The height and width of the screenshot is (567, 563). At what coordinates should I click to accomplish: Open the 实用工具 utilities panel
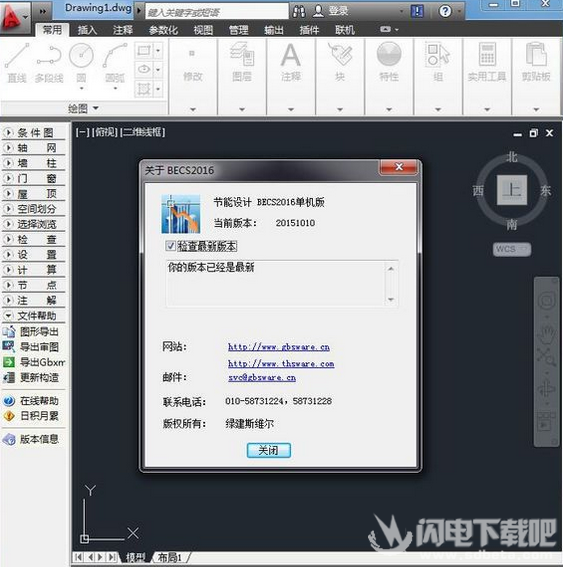[x=487, y=62]
